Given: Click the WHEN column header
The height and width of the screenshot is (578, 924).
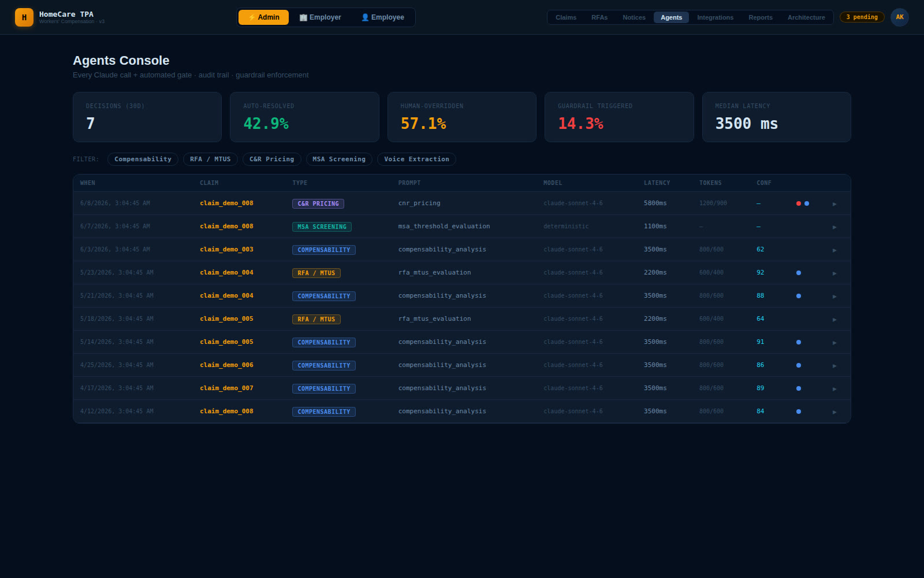Looking at the screenshot, I should (x=88, y=183).
